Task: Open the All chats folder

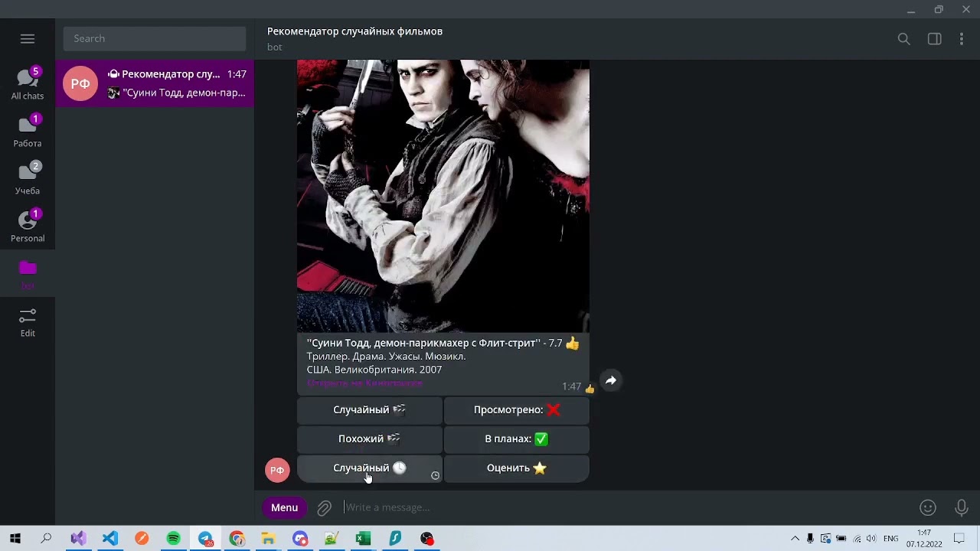Action: pos(28,84)
